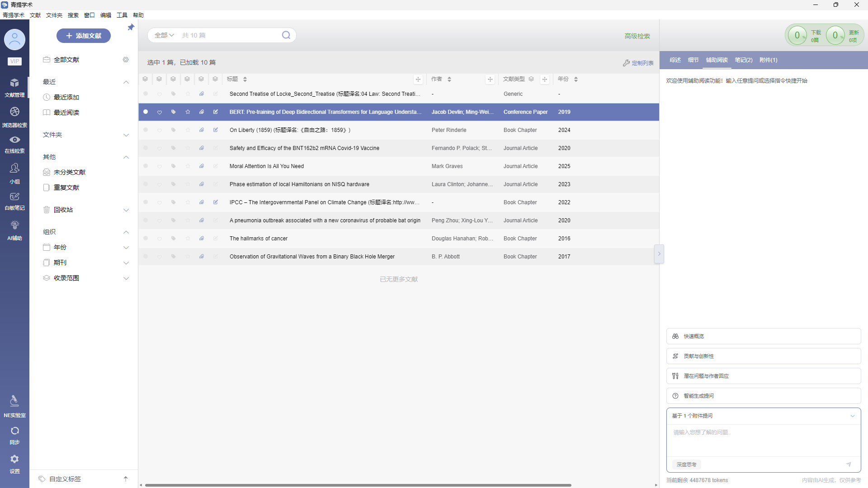Click the pin icon beside 添加文献
This screenshot has width=868, height=488.
click(131, 28)
